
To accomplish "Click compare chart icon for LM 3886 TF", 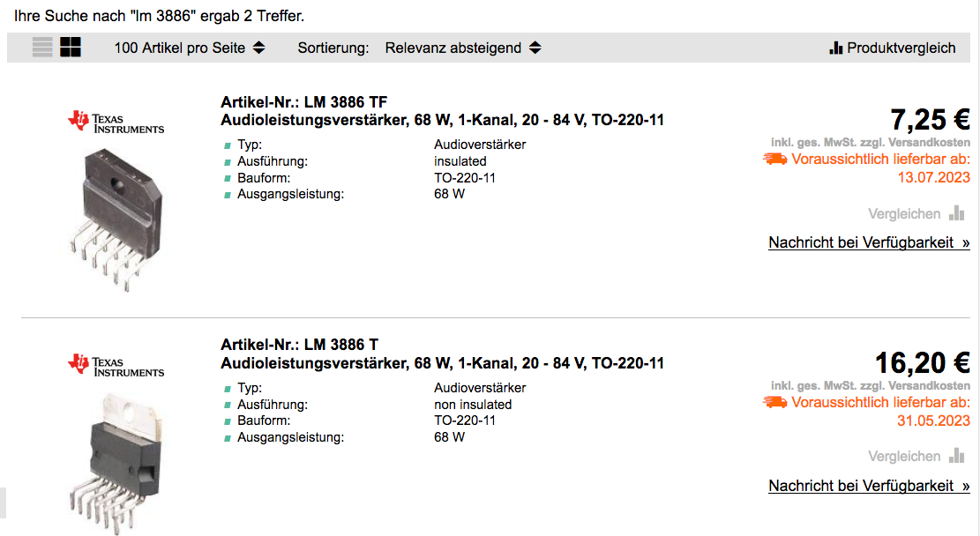I will point(957,213).
